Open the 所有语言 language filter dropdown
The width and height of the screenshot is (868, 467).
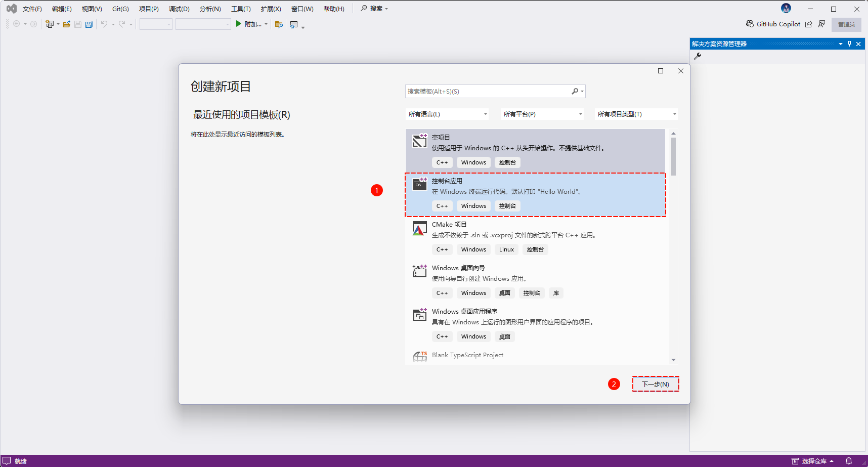447,114
